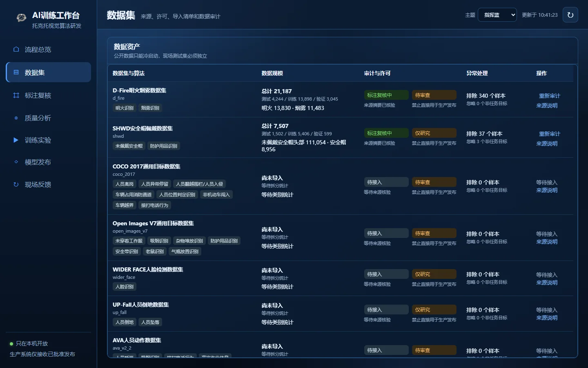The image size is (588, 368).
Task: Open 来源说明 for UP-Fall dataset
Action: click(x=547, y=318)
